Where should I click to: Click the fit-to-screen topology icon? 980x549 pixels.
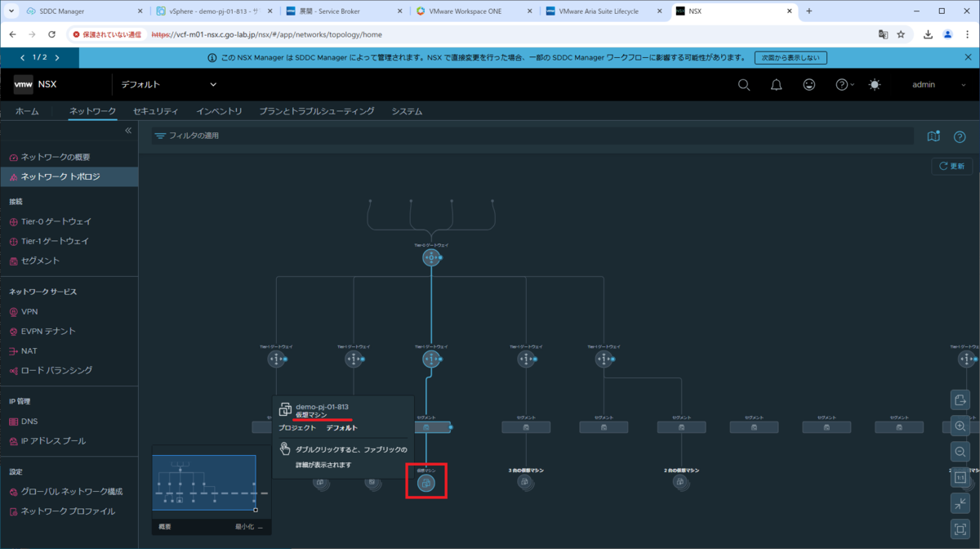click(x=960, y=529)
